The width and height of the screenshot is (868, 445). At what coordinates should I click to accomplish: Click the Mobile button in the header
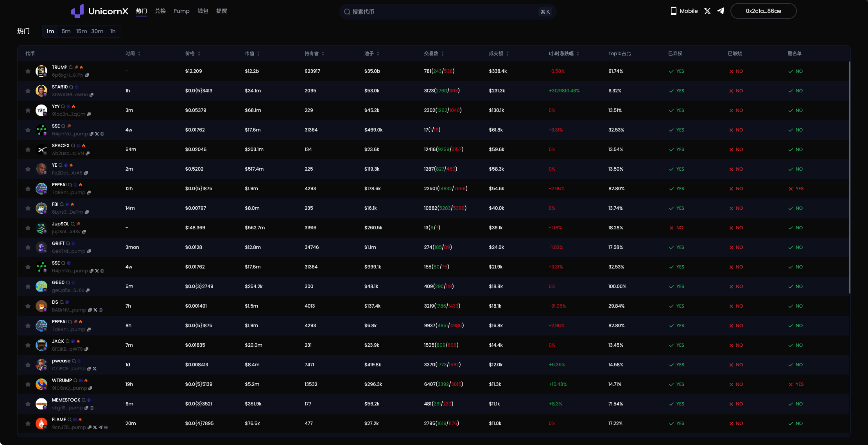[684, 11]
